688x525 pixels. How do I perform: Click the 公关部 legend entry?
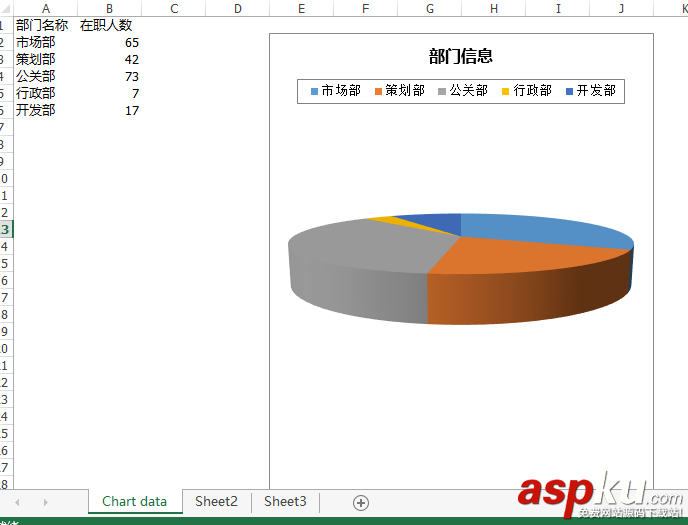coord(463,91)
